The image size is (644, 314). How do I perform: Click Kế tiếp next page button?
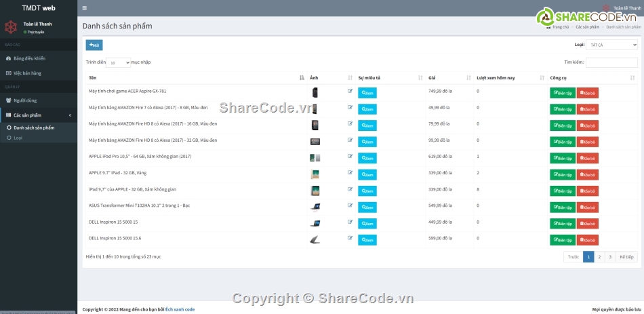tap(627, 257)
